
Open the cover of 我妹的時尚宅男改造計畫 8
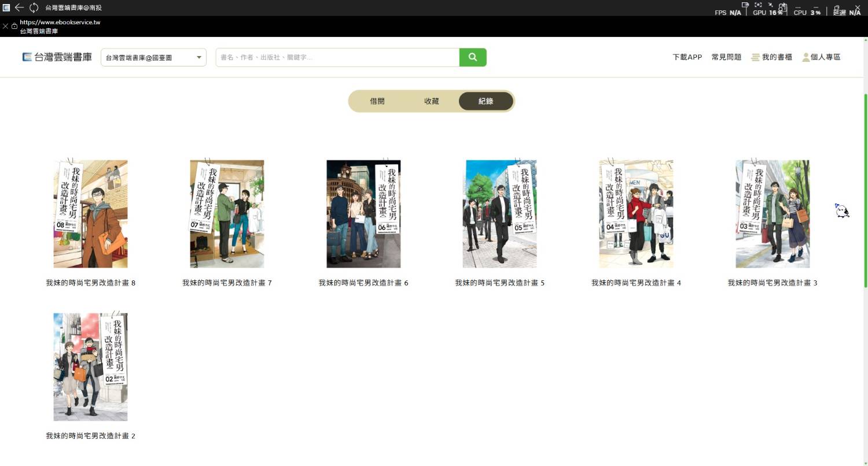[x=90, y=214]
